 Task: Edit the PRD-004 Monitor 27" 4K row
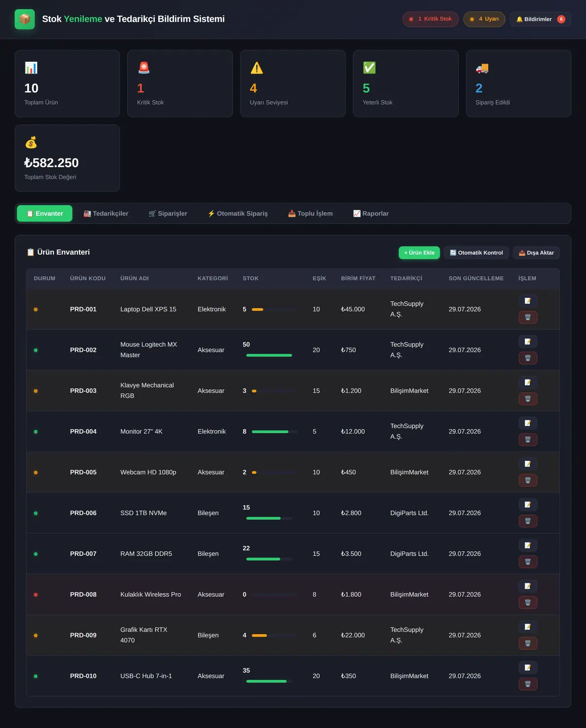coord(528,423)
